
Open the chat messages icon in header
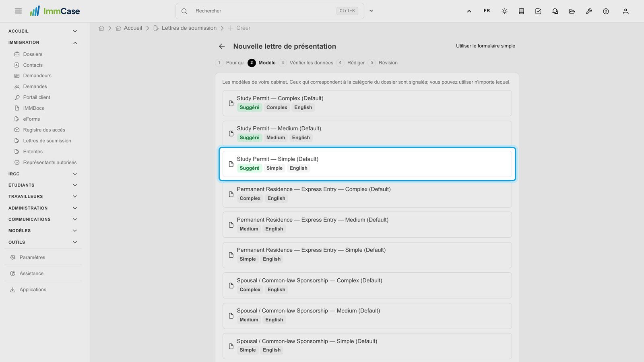pyautogui.click(x=555, y=11)
